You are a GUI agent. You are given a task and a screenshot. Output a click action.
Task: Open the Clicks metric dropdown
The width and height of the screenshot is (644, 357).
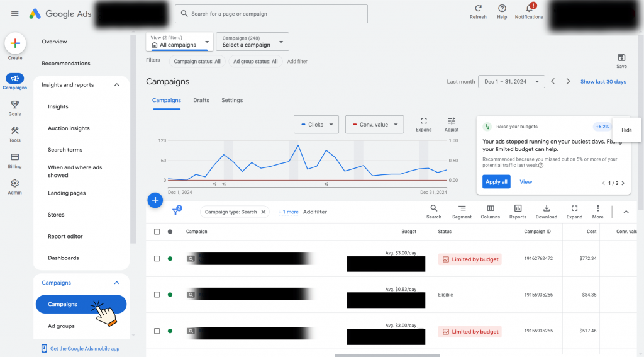point(316,125)
